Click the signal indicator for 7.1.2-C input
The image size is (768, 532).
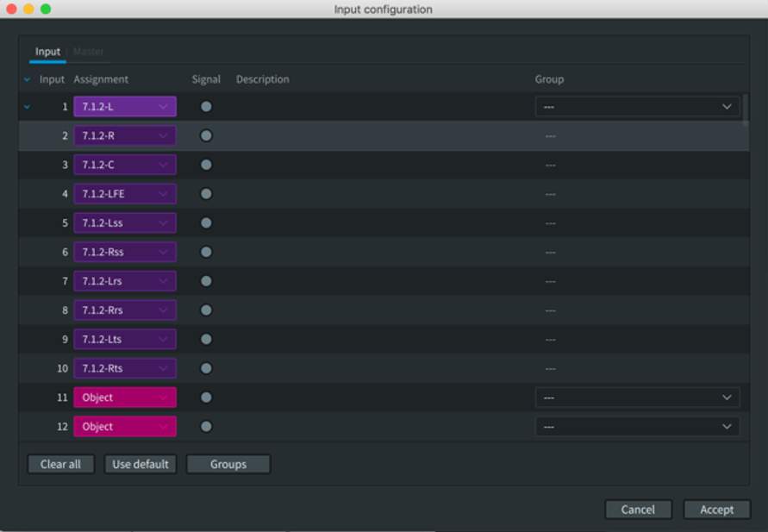[206, 164]
